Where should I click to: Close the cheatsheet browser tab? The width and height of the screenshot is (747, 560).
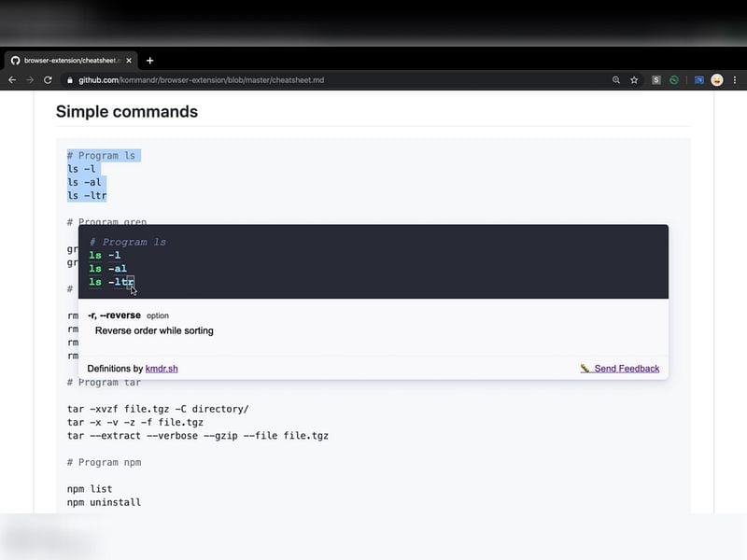pos(131,61)
